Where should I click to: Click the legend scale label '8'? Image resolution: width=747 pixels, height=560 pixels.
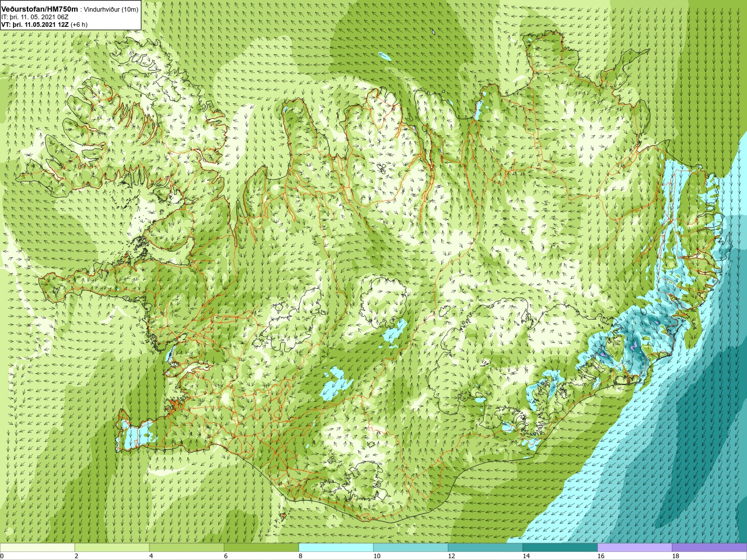coord(301,556)
